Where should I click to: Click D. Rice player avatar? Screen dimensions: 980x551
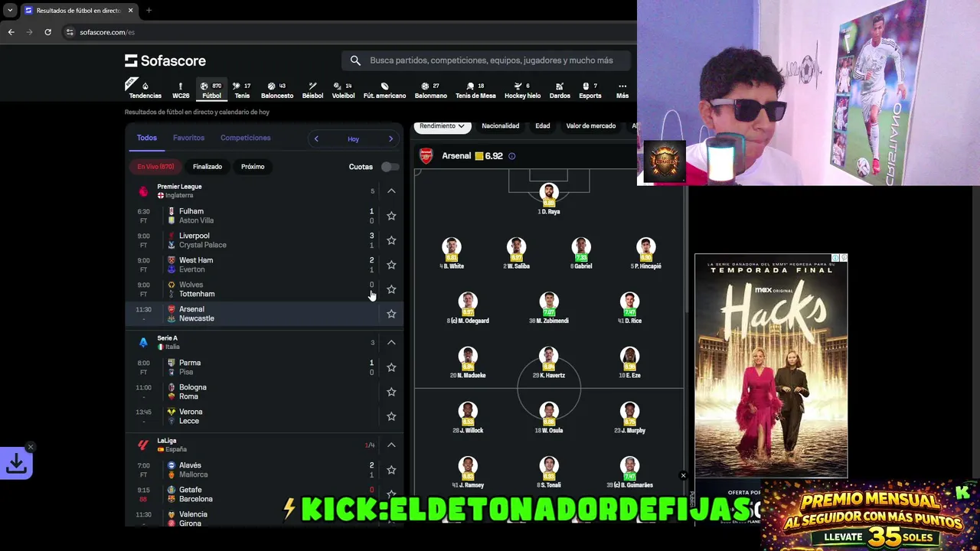[629, 302]
